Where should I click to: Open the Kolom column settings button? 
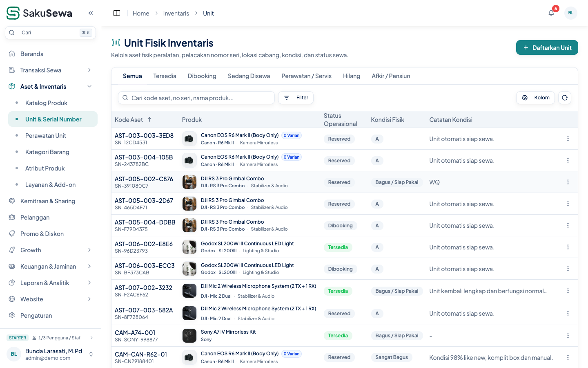(535, 98)
